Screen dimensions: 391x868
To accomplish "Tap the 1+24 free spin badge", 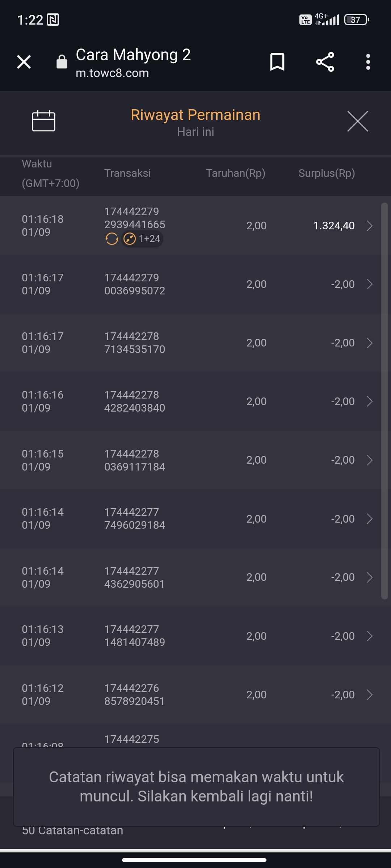I will click(x=143, y=239).
